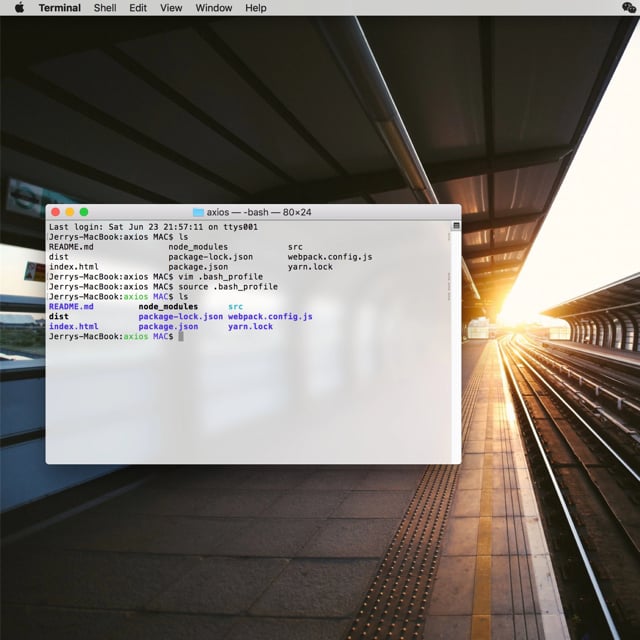Screen dimensions: 640x640
Task: Click the blue 'yarn.lock' entry
Action: (250, 327)
